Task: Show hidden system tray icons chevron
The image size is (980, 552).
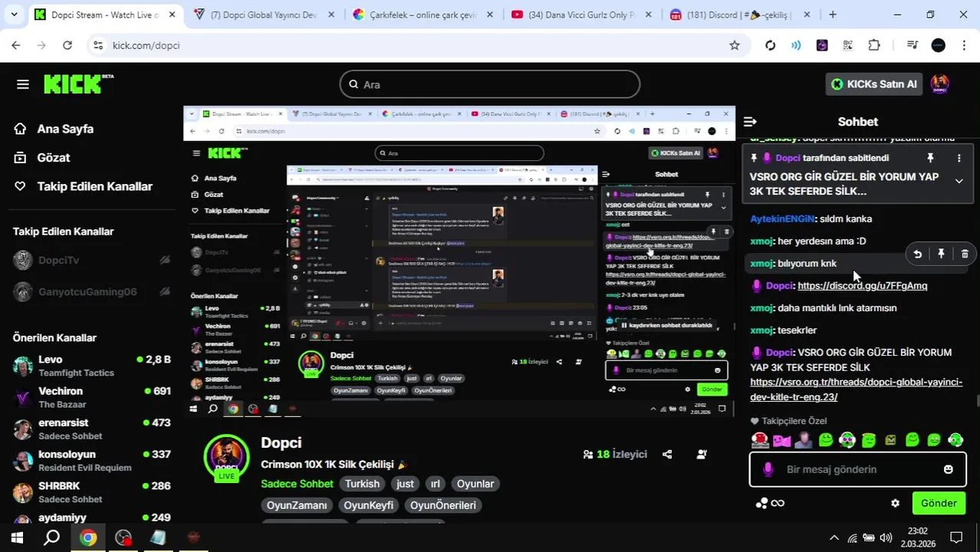Action: point(834,537)
